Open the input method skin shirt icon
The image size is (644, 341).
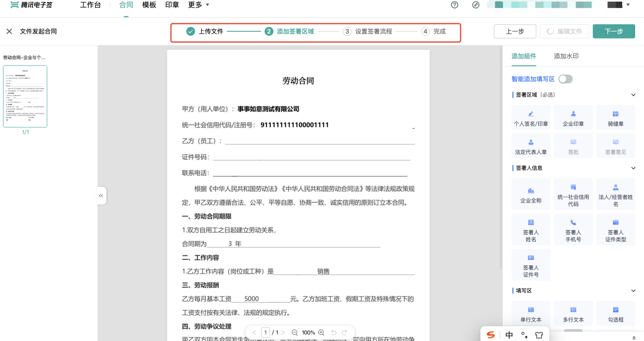click(539, 335)
